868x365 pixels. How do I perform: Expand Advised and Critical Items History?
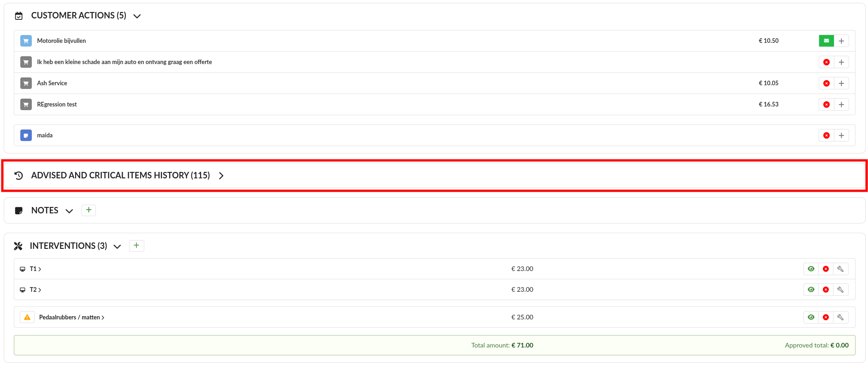point(221,176)
